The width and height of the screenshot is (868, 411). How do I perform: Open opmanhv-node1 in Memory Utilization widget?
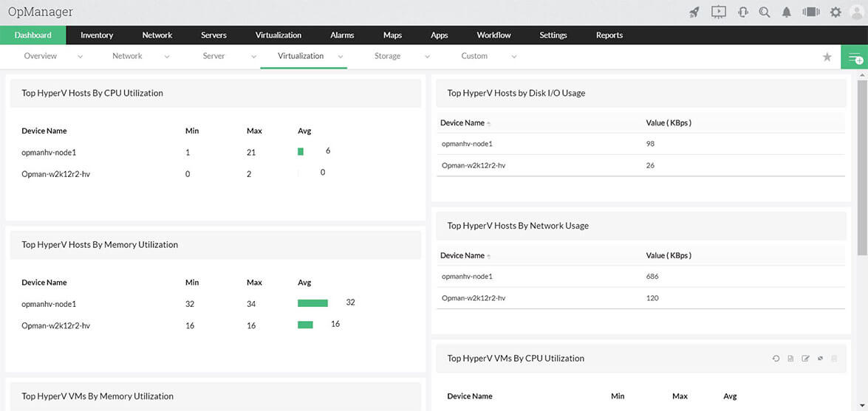pos(49,304)
